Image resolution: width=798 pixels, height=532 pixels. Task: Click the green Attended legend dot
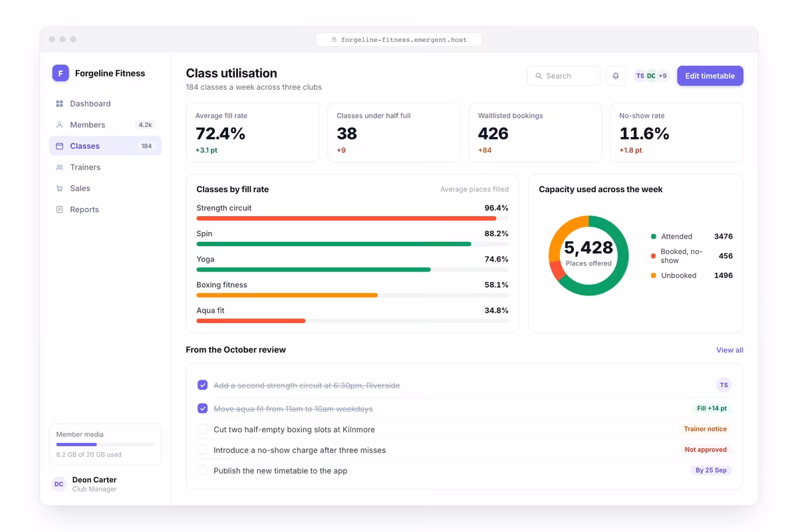[x=654, y=236]
